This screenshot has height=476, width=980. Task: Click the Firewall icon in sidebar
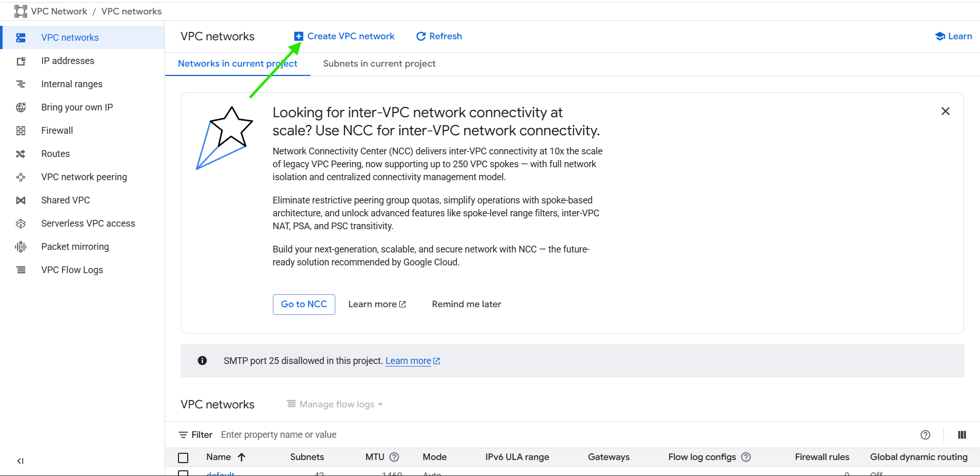[x=21, y=131]
